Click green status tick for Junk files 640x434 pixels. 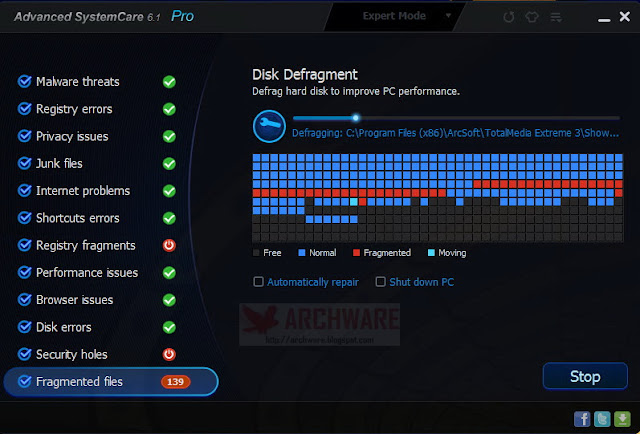pos(169,164)
